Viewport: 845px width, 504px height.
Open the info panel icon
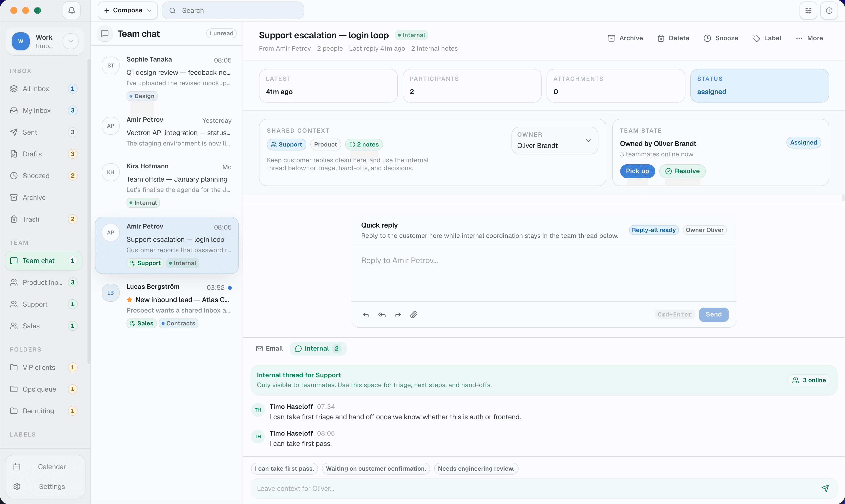click(829, 11)
